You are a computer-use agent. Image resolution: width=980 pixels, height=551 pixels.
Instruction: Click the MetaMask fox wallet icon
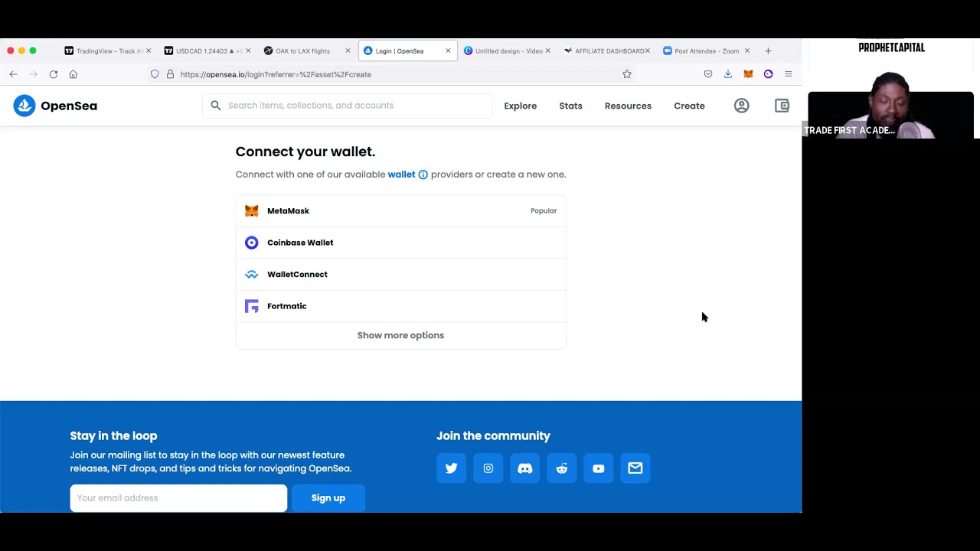pos(251,210)
